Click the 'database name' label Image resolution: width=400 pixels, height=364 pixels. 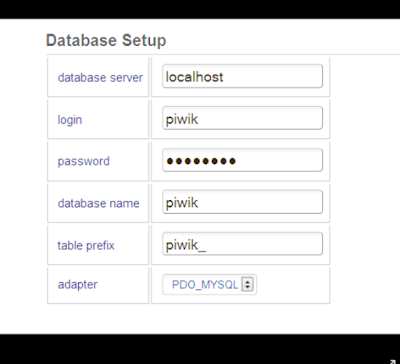click(99, 203)
